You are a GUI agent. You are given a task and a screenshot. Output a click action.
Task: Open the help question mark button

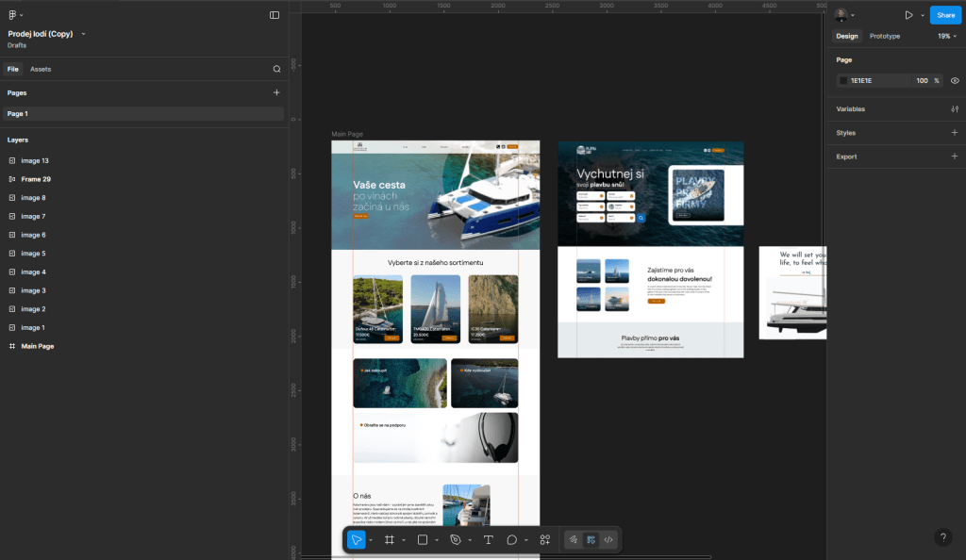[x=943, y=537]
